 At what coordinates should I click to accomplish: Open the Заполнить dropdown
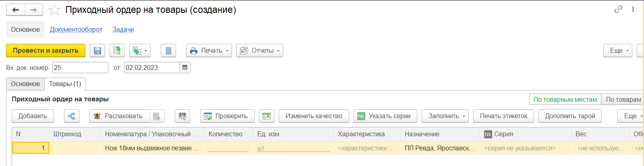445,116
